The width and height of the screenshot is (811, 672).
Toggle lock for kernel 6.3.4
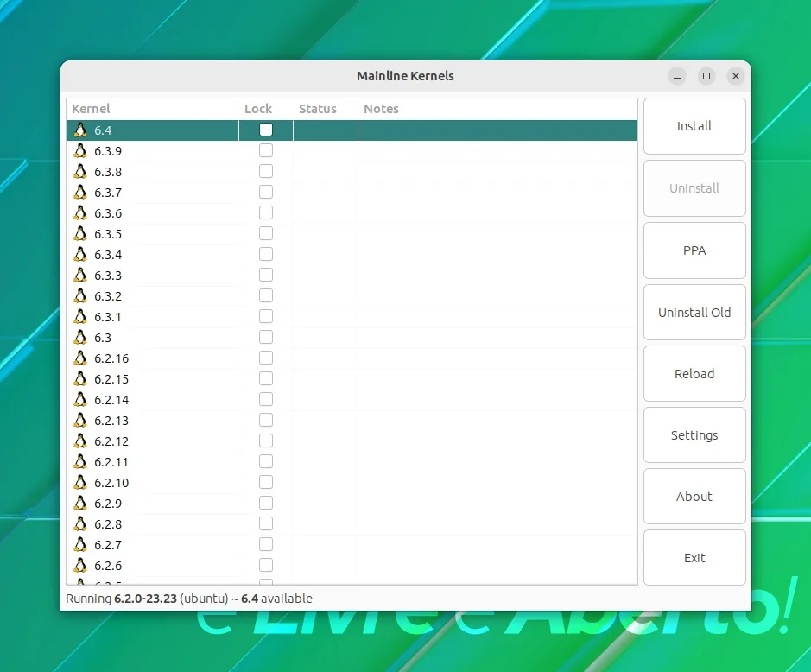266,253
